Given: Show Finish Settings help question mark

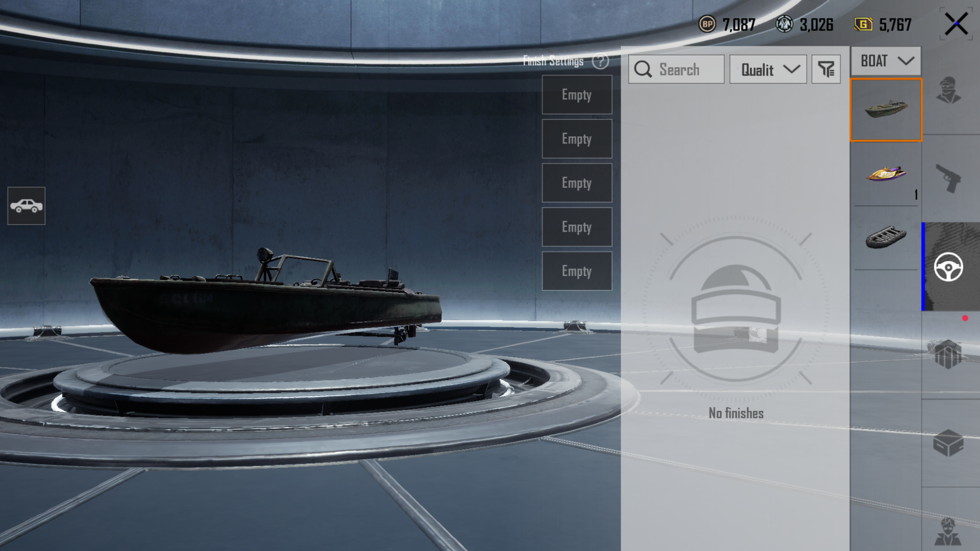Looking at the screenshot, I should point(600,61).
